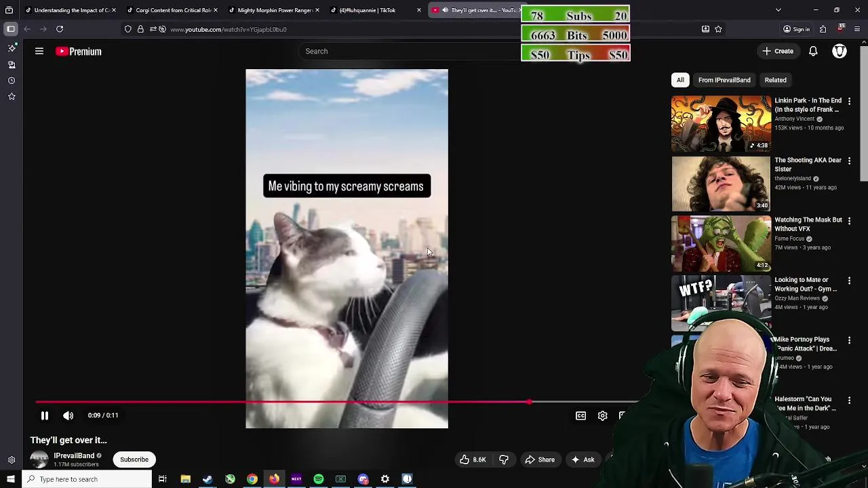Open Task View on the taskbar
The width and height of the screenshot is (868, 488).
point(163,479)
